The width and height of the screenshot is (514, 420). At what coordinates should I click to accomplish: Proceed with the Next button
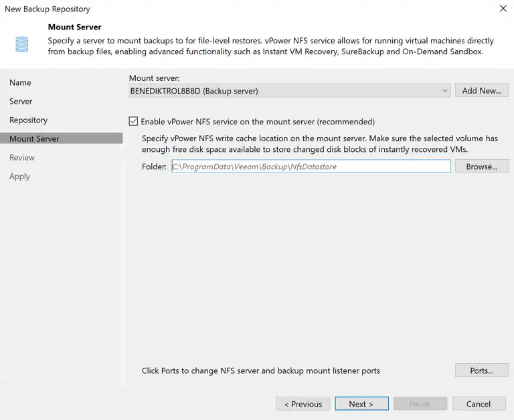coord(361,404)
